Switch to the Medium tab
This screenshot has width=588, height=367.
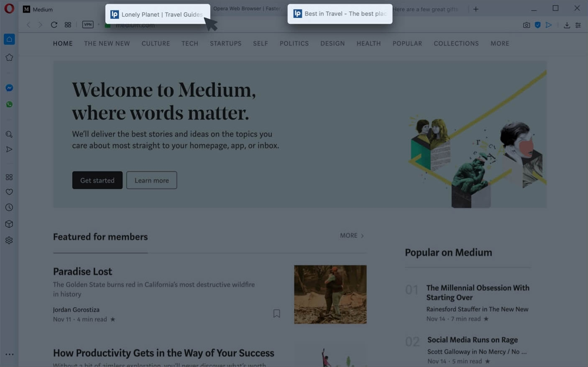(x=62, y=9)
